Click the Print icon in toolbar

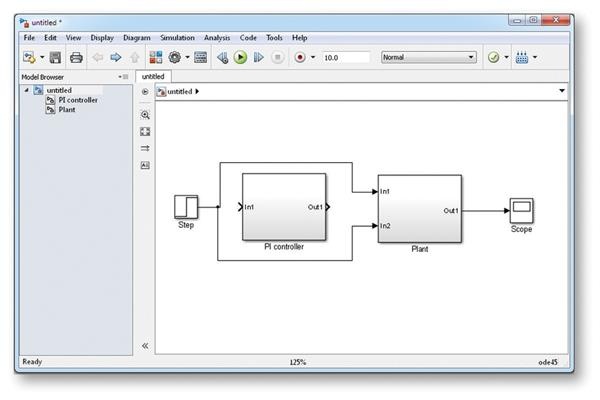coord(75,58)
